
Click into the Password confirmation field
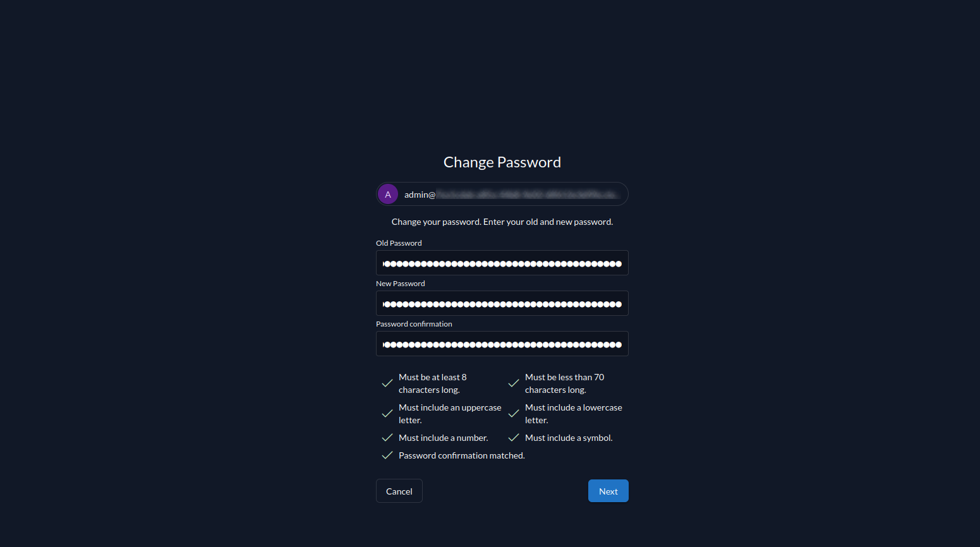click(x=502, y=344)
